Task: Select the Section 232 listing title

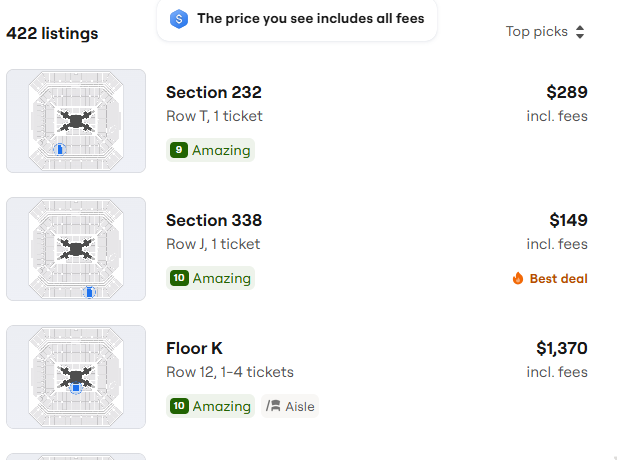Action: coord(214,92)
